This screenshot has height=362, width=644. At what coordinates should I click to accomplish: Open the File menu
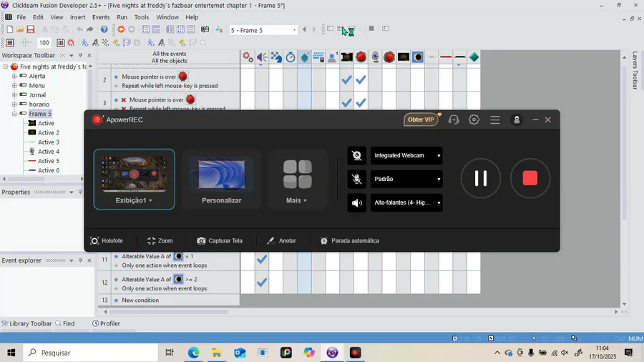point(21,17)
